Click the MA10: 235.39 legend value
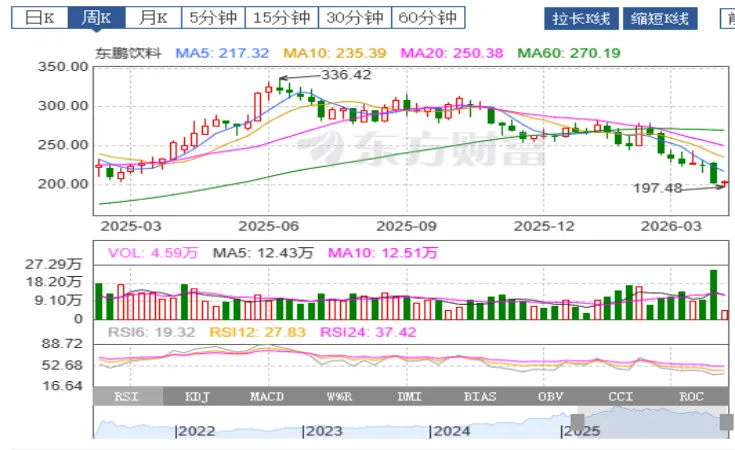This screenshot has height=450, width=735. (x=335, y=53)
